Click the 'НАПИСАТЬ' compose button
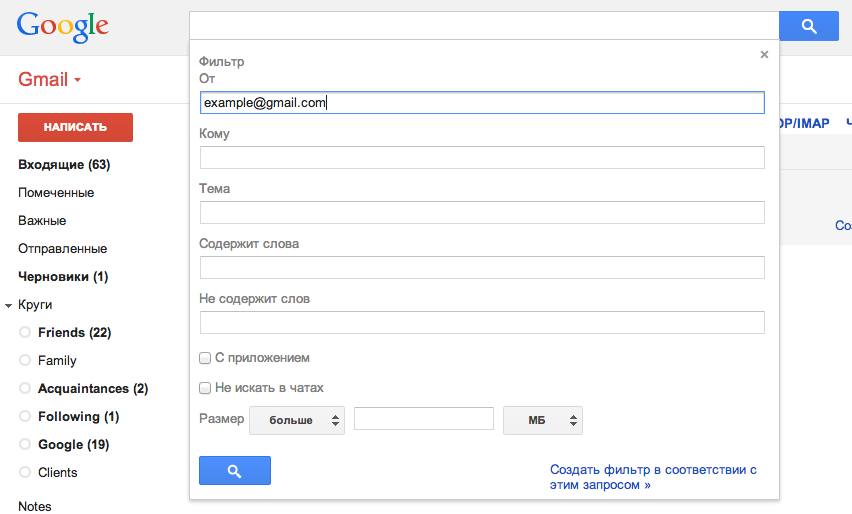Image resolution: width=852 pixels, height=514 pixels. tap(75, 128)
